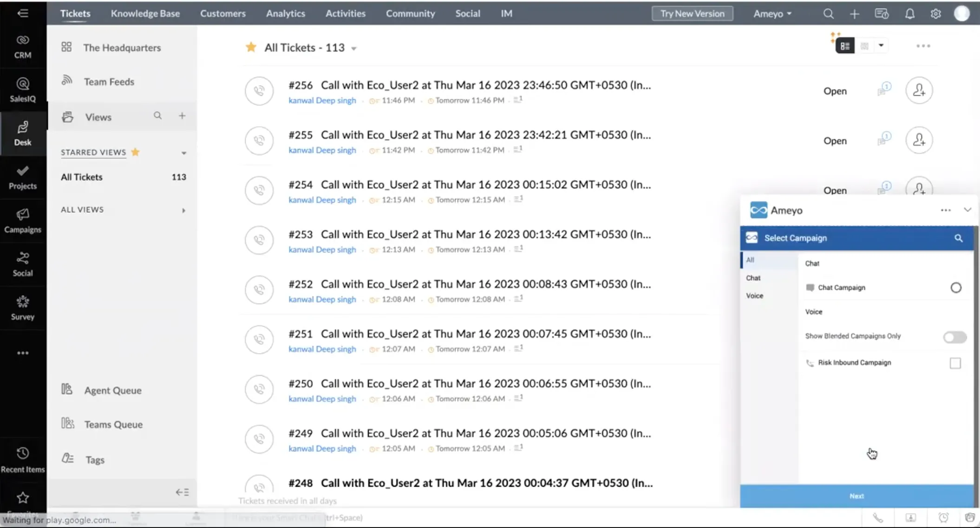Open Campaigns in the left sidebar
The image size is (980, 528).
(x=23, y=221)
